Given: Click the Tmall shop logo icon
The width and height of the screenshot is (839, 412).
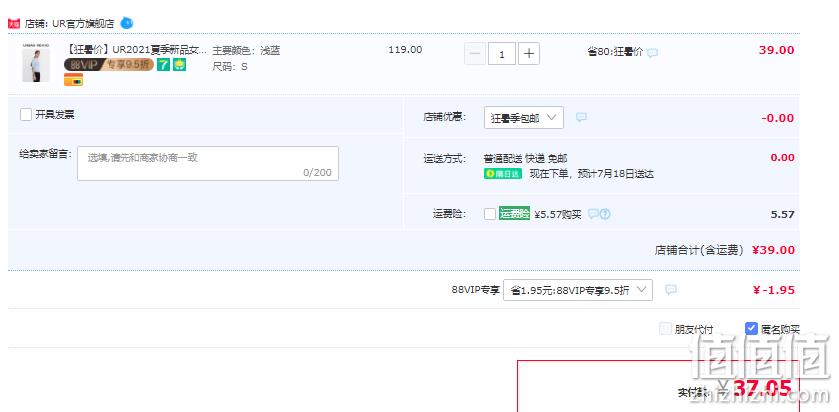Looking at the screenshot, I should click(13, 24).
